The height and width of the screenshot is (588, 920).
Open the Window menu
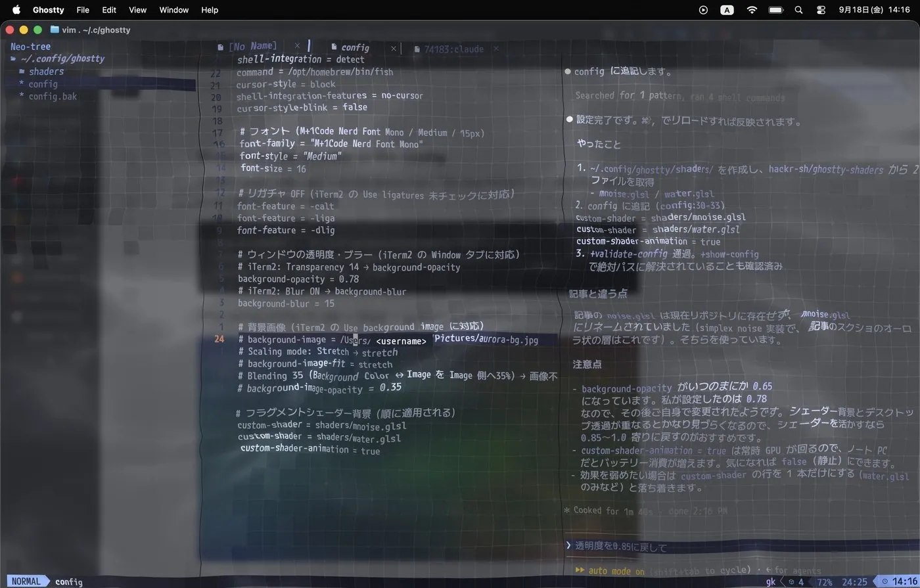(174, 10)
